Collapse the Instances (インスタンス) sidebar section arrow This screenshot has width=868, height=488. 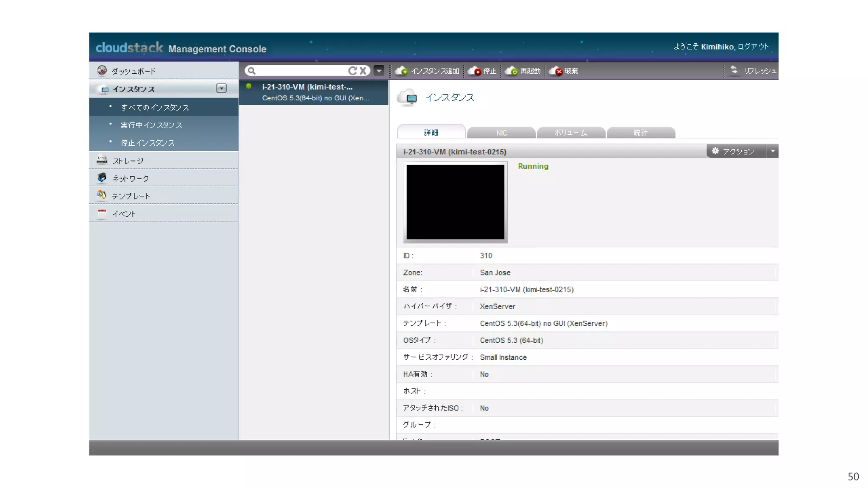coord(221,88)
